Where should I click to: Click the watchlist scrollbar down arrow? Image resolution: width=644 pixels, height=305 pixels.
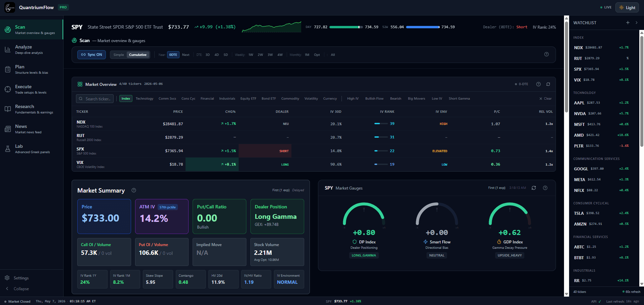tap(642, 284)
